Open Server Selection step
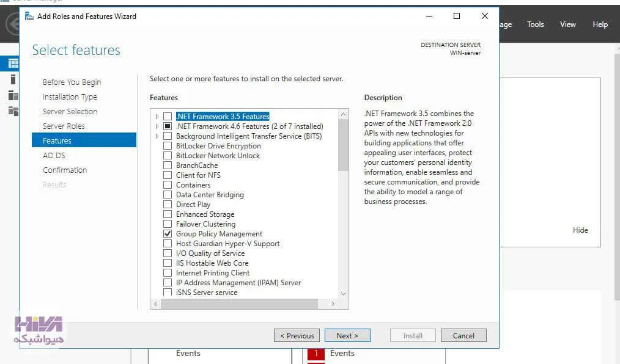 coord(70,111)
